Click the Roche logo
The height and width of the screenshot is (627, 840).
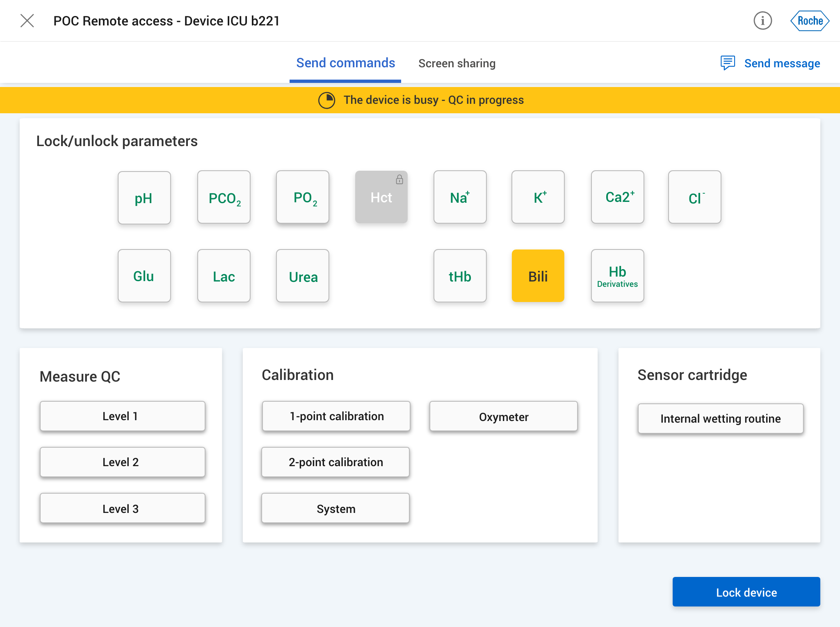(x=810, y=21)
